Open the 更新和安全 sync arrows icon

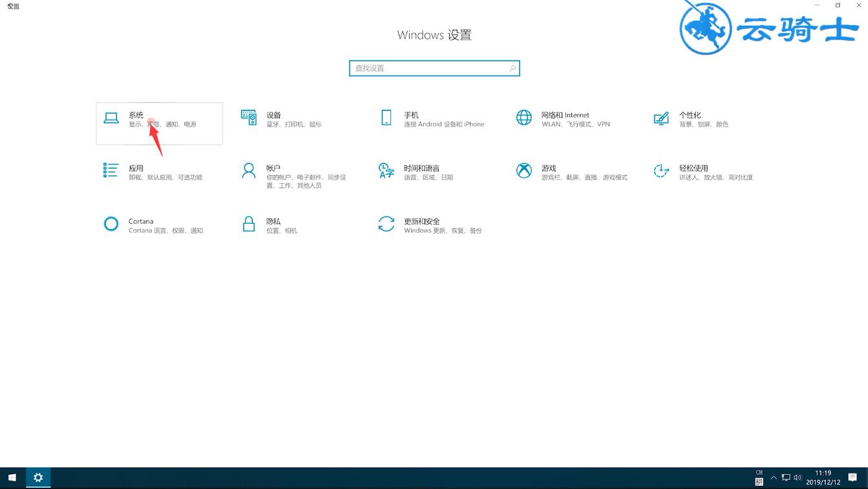click(386, 224)
